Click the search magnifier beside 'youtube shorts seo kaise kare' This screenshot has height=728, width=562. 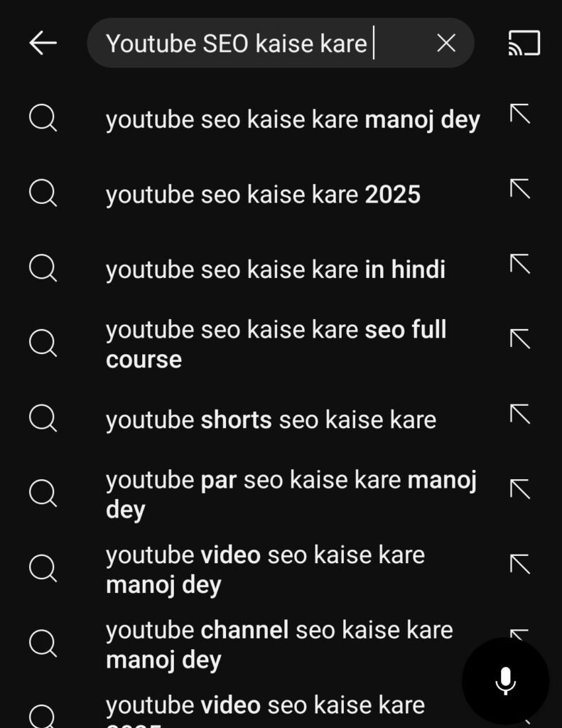click(42, 419)
